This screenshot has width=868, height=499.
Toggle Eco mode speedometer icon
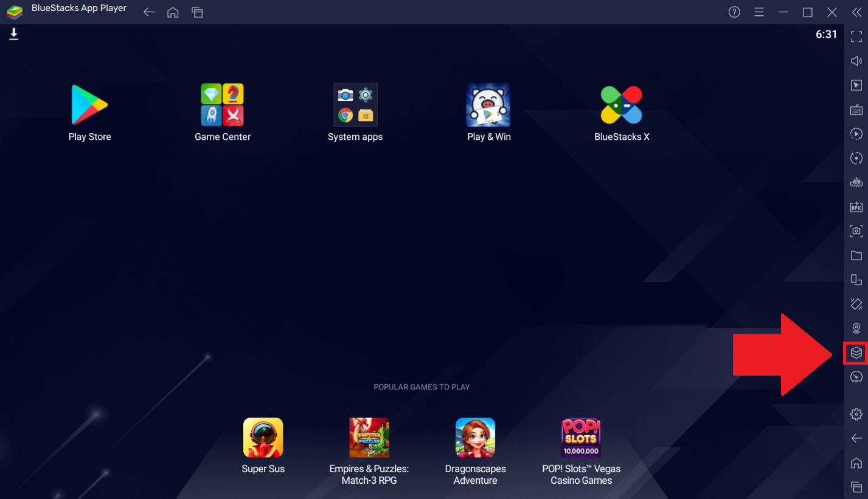[x=856, y=377]
